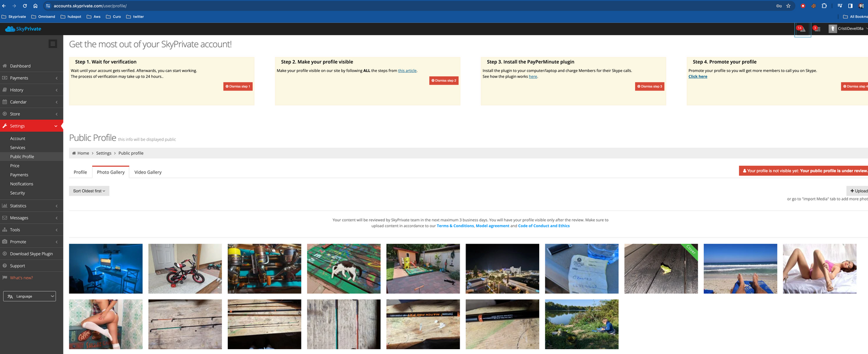
Task: Open the media controls icon in browser toolbar
Action: 840,6
